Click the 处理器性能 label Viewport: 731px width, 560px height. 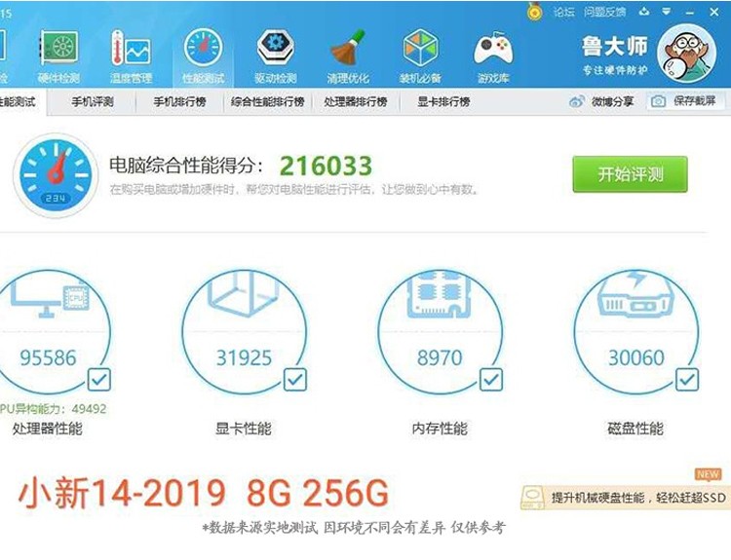click(48, 429)
